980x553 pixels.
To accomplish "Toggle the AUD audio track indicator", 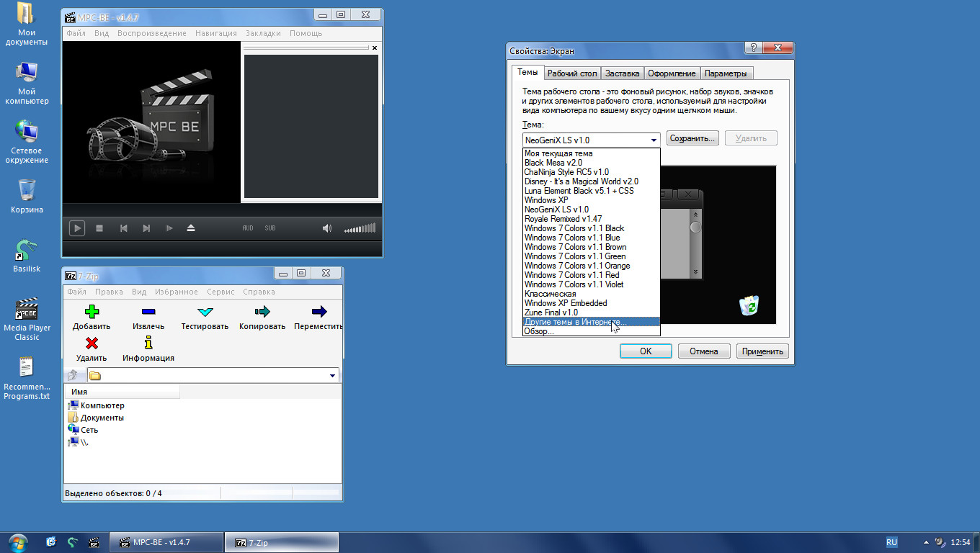I will pyautogui.click(x=247, y=228).
